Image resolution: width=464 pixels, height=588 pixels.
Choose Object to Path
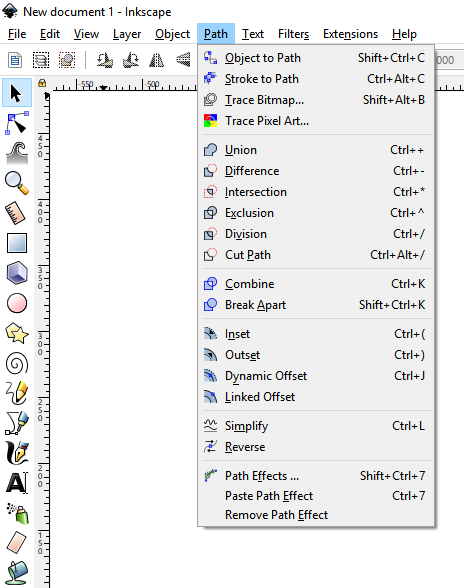[x=316, y=58]
